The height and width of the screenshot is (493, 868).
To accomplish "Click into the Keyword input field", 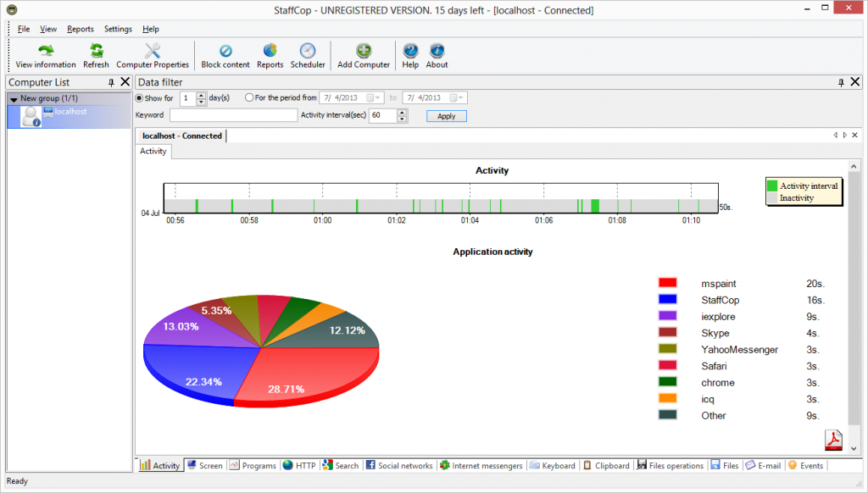I will point(233,115).
